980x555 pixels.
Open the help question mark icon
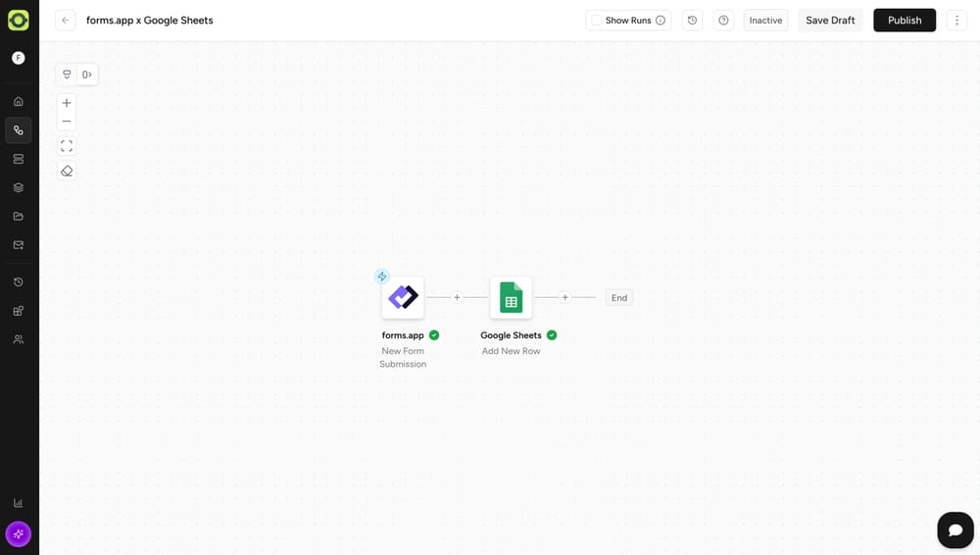[723, 20]
